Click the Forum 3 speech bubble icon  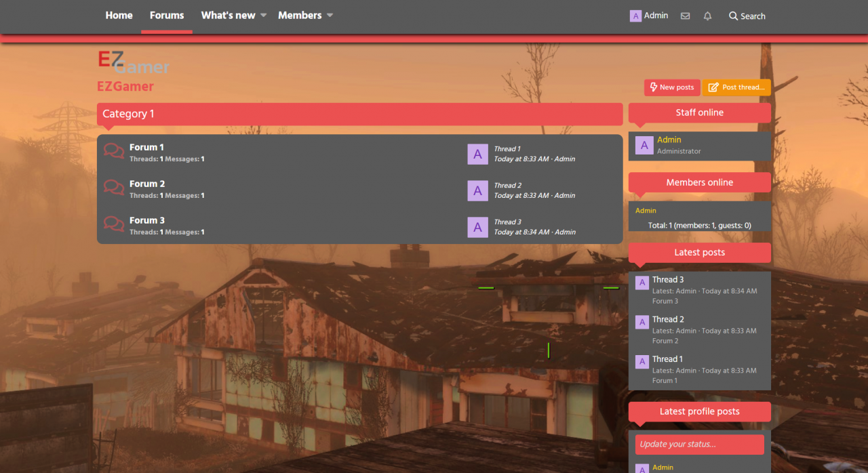tap(114, 224)
